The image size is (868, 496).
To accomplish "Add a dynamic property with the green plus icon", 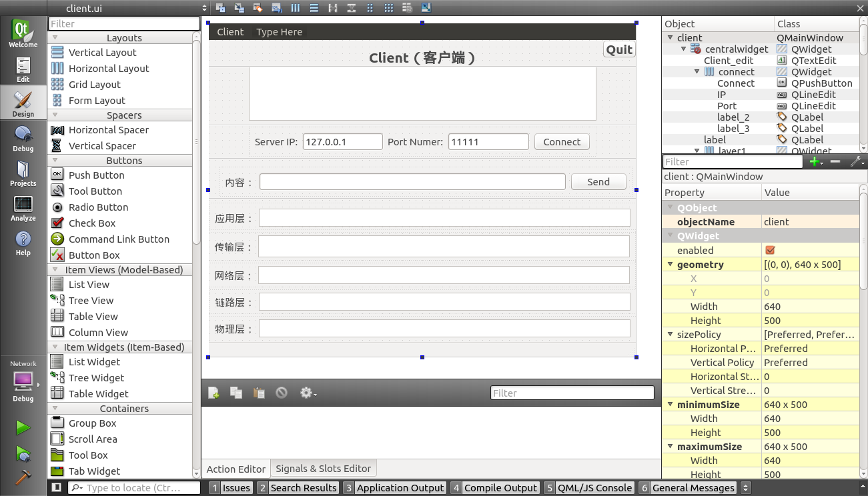I will 815,161.
